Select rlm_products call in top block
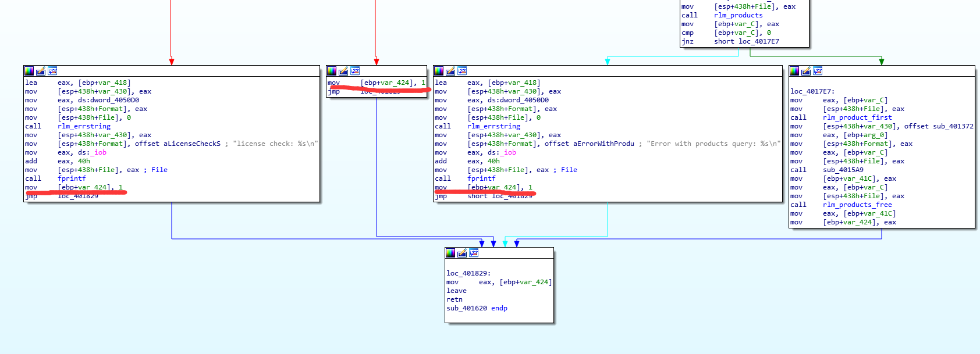980x354 pixels. [738, 15]
